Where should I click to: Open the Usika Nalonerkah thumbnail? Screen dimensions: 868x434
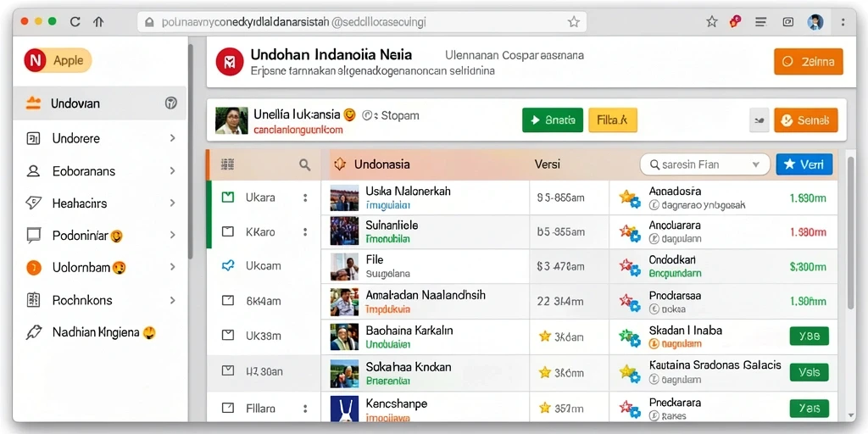[x=344, y=198]
